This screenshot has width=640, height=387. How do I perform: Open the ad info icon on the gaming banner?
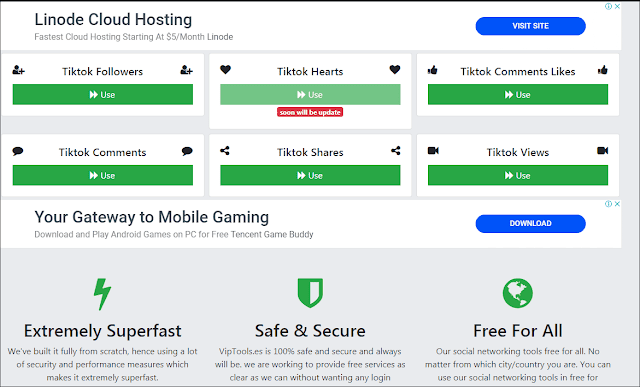click(608, 204)
